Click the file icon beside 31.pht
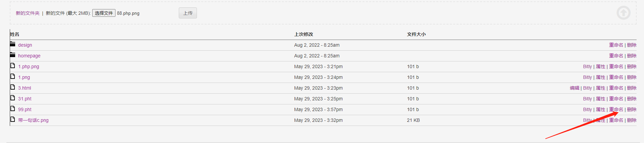 pos(12,98)
